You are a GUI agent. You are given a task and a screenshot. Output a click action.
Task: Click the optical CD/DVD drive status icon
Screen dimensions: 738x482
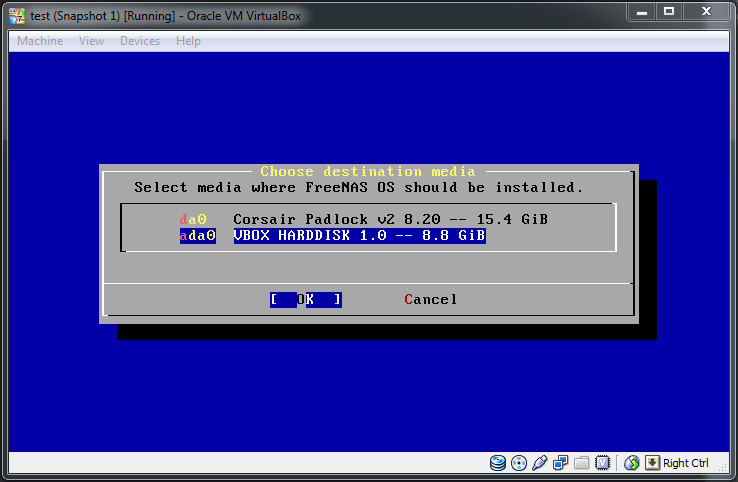pyautogui.click(x=519, y=463)
